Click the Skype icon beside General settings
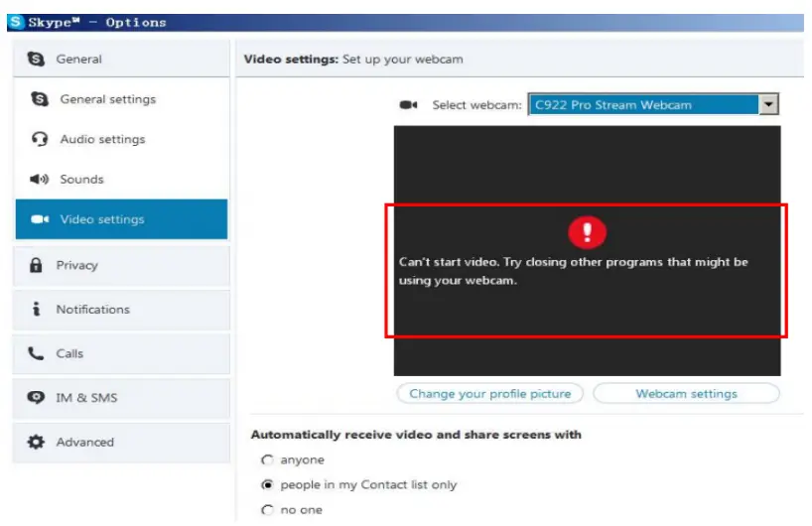This screenshot has width=812, height=526. (x=40, y=99)
